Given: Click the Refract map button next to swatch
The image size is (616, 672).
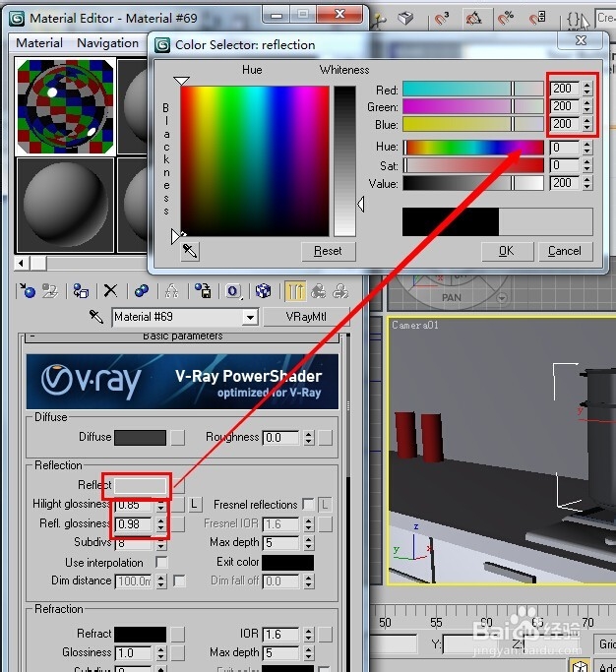Looking at the screenshot, I should click(178, 634).
